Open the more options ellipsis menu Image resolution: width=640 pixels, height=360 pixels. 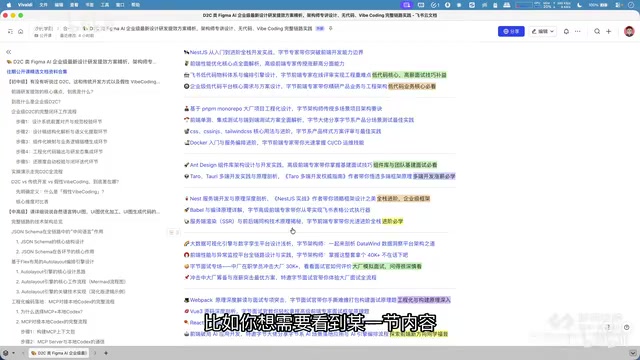click(x=578, y=31)
